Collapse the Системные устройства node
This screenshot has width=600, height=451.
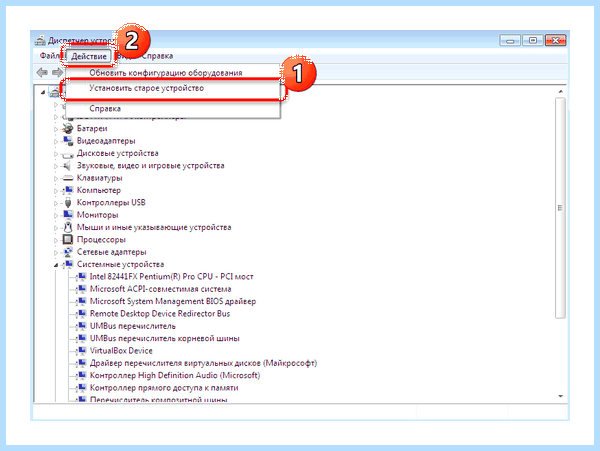click(56, 265)
